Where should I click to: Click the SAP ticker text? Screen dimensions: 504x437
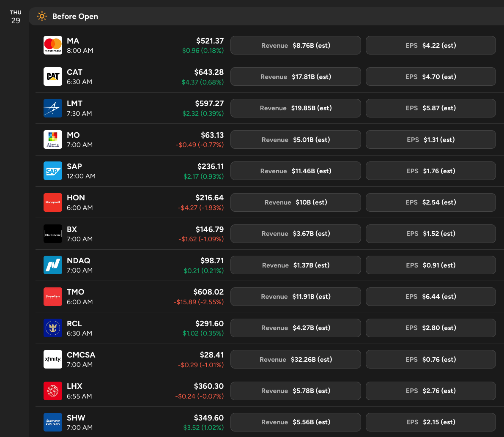coord(74,166)
